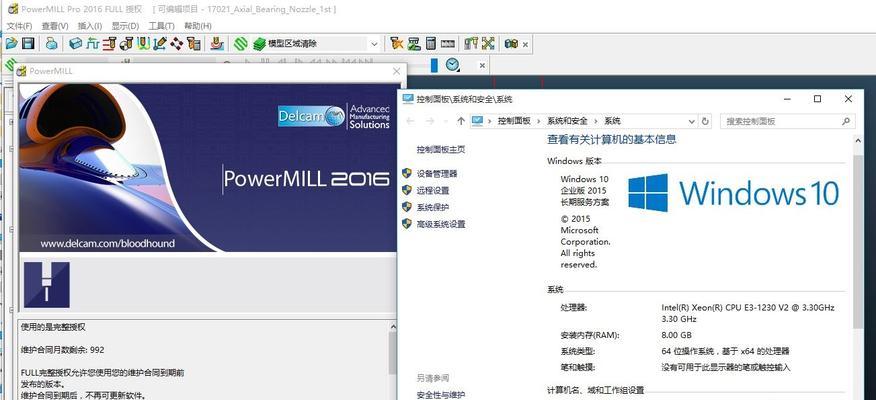Click the blue H PowerMILL module icon
The width and height of the screenshot is (876, 400).
pos(47,285)
